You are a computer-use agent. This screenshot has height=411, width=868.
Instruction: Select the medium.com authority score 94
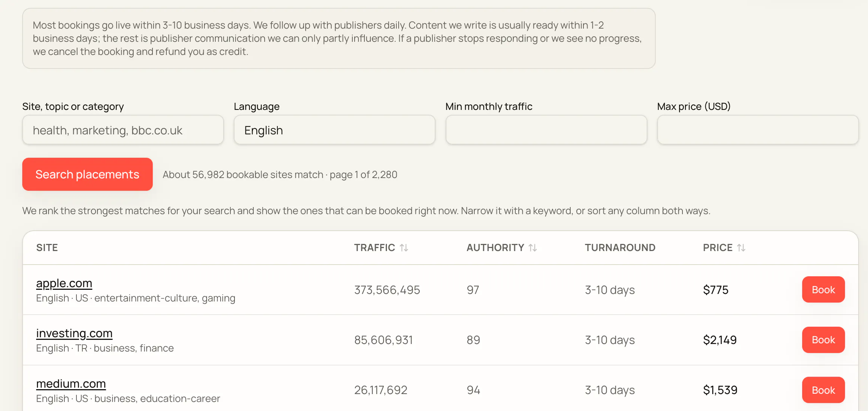(x=473, y=390)
